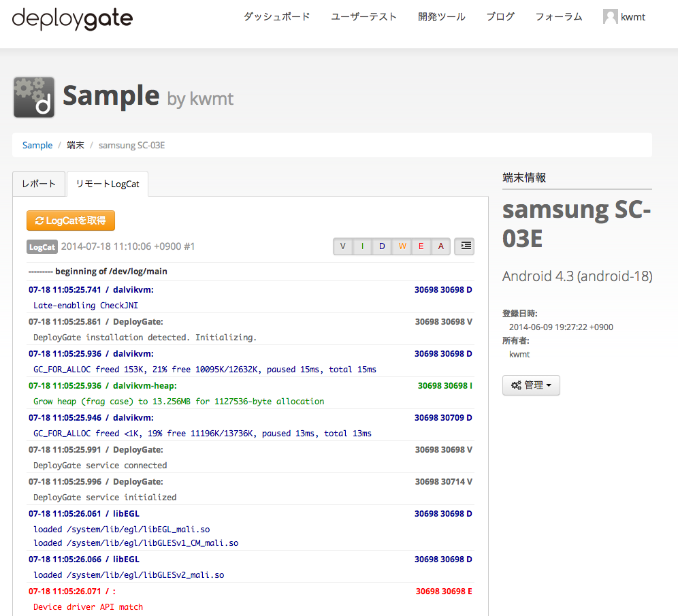Click samsung SC-03E breadcrumb text

(132, 145)
